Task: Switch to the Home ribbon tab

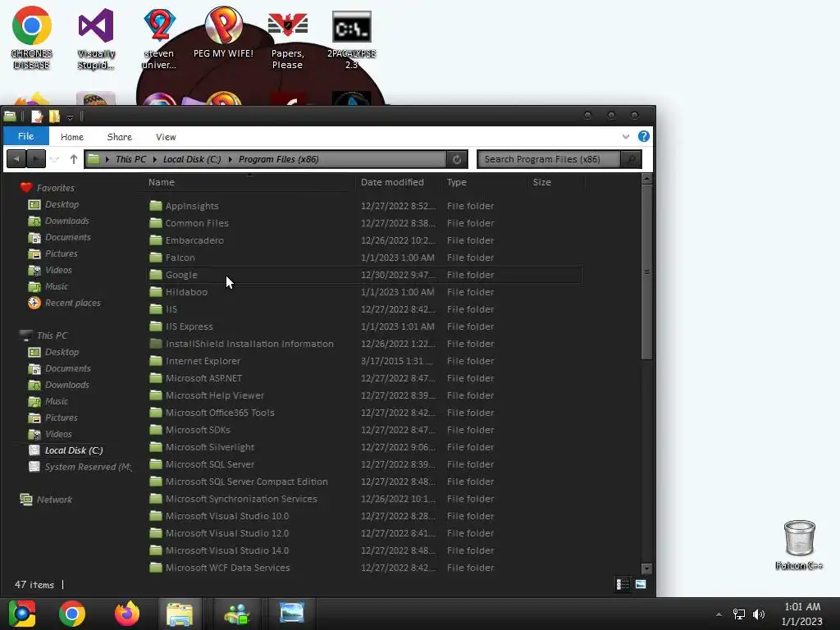Action: point(72,137)
